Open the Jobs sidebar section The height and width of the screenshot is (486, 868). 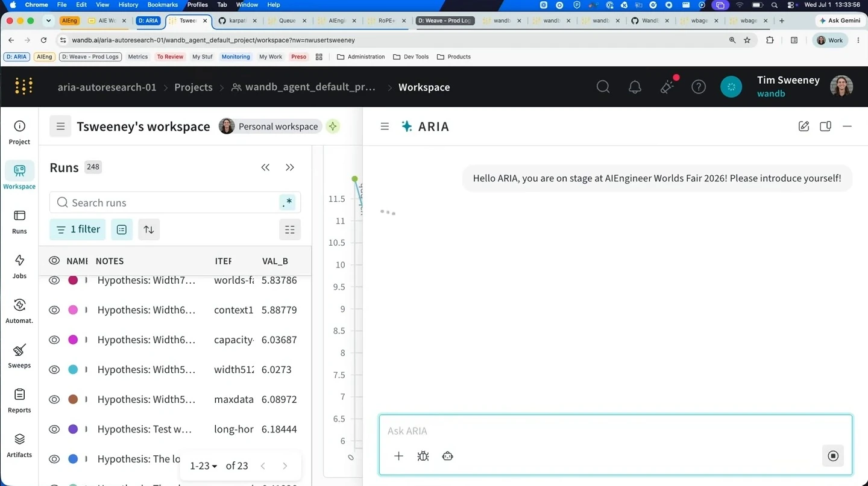click(x=19, y=266)
